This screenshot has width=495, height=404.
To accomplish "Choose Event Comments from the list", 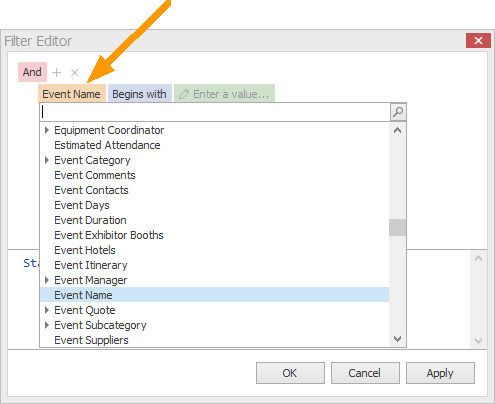I will pyautogui.click(x=214, y=175).
